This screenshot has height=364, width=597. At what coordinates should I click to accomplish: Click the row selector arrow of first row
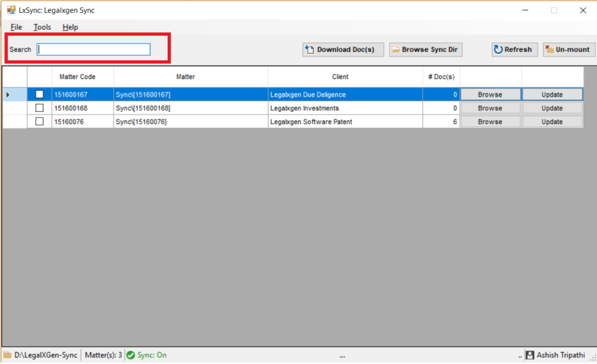(8, 95)
